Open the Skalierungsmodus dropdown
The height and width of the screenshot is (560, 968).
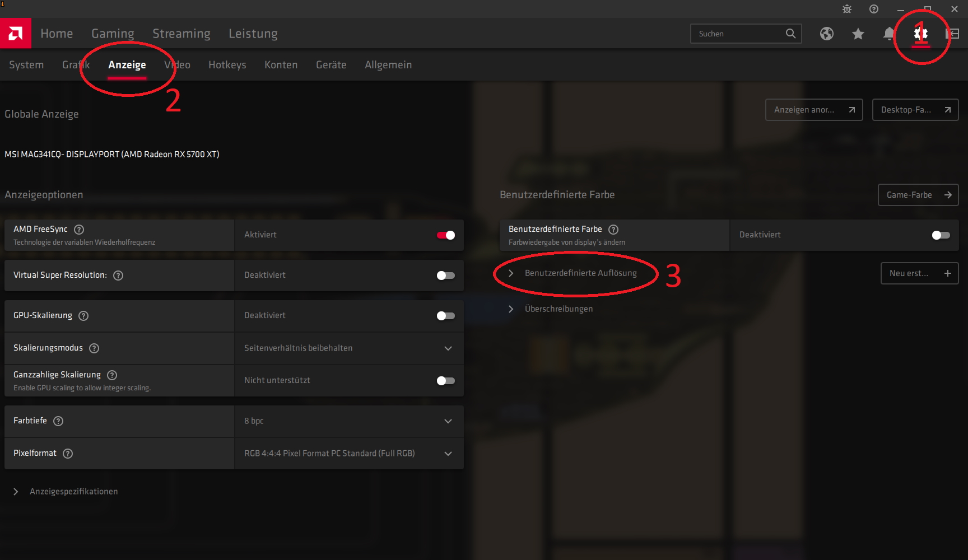[349, 348]
